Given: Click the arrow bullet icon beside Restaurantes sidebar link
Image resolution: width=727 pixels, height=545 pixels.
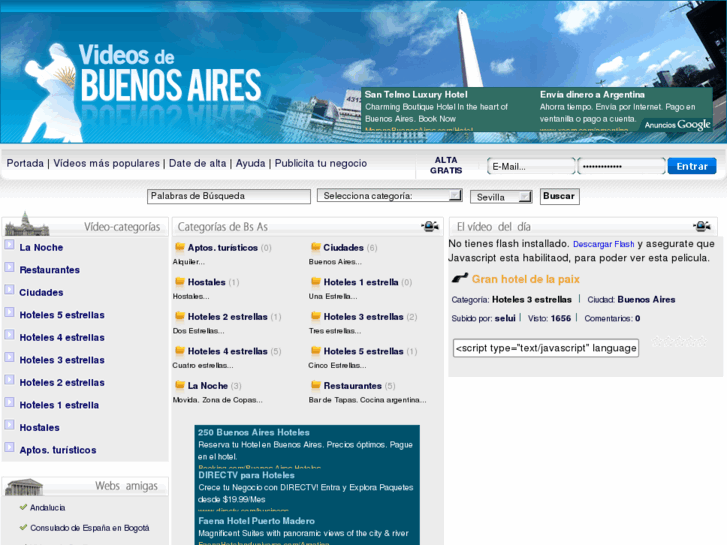Looking at the screenshot, I should pyautogui.click(x=9, y=267).
